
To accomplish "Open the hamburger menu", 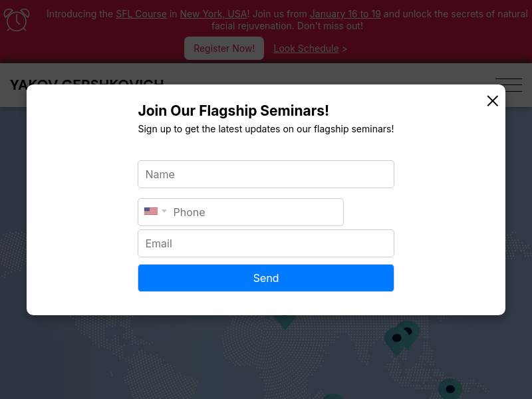I will [x=509, y=85].
